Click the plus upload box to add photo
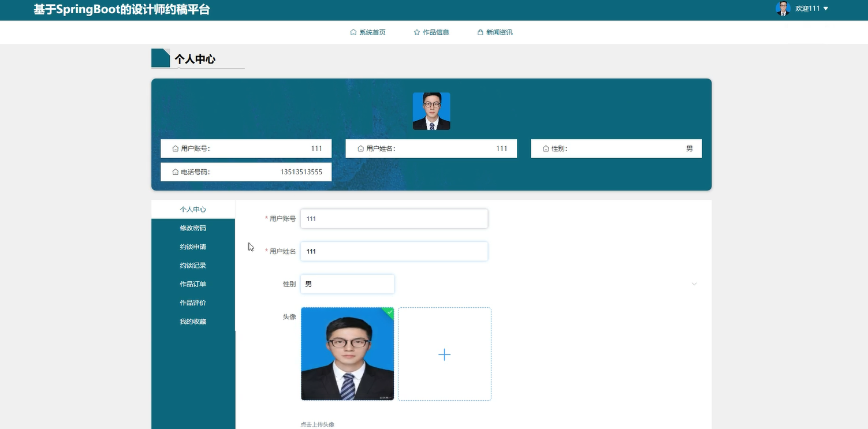The height and width of the screenshot is (429, 868). click(x=444, y=354)
